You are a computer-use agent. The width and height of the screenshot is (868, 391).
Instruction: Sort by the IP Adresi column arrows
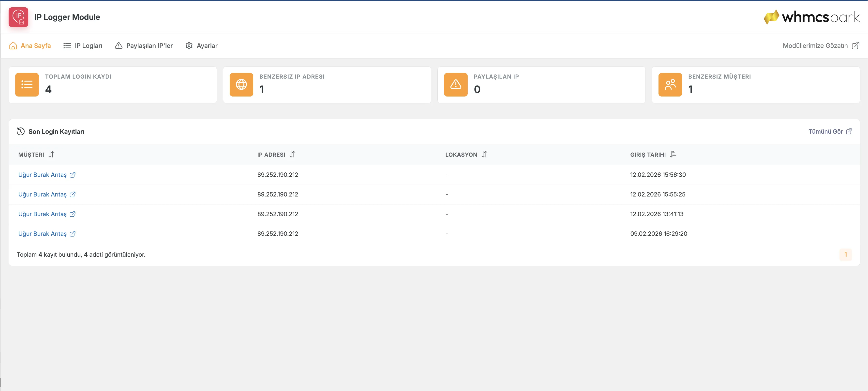[x=292, y=154]
